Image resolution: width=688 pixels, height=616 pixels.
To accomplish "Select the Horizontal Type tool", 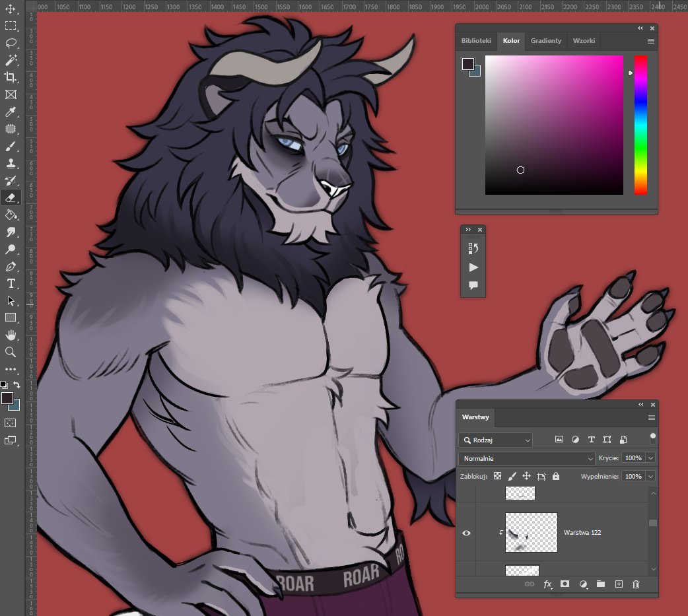I will pos(11,283).
